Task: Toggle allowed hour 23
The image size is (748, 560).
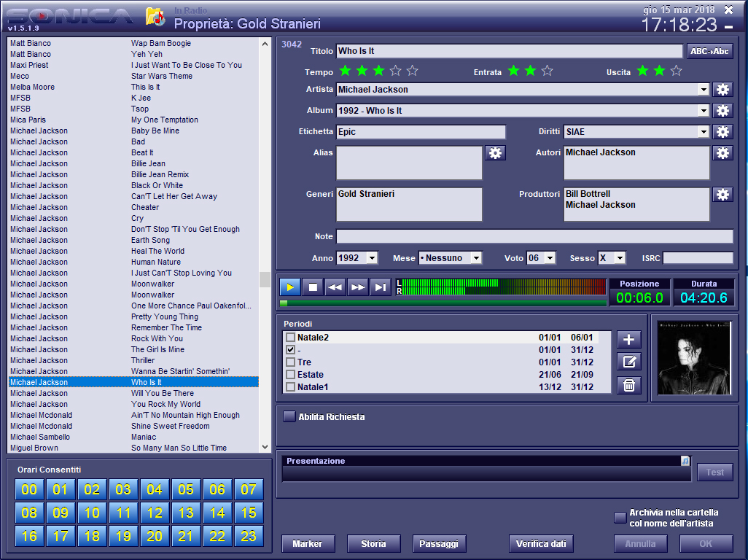Action: click(249, 536)
